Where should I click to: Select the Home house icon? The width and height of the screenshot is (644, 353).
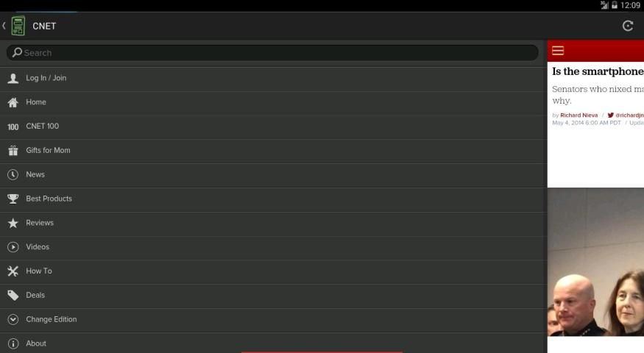click(x=13, y=103)
